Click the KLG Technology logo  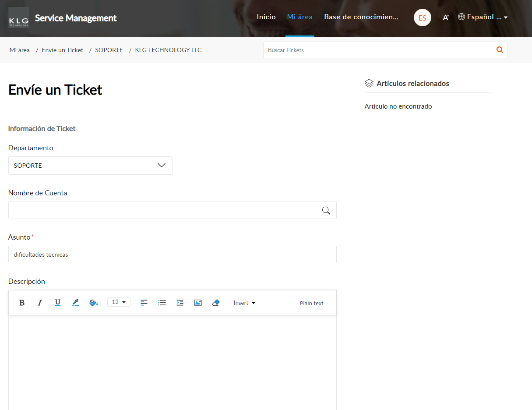19,18
